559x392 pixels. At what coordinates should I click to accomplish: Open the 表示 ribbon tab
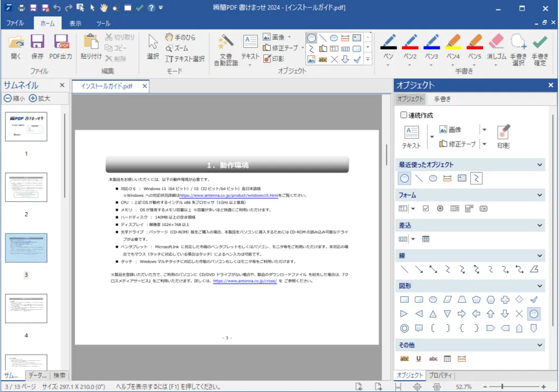click(75, 23)
